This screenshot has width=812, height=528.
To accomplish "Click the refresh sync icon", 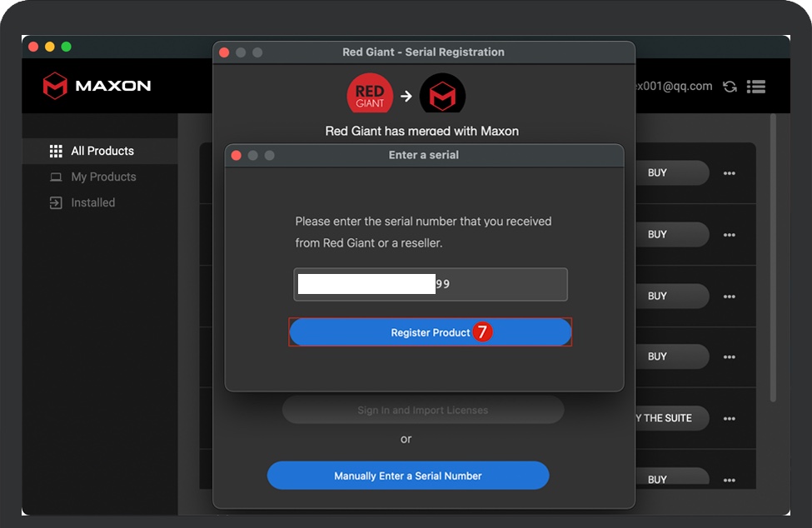I will click(x=730, y=87).
